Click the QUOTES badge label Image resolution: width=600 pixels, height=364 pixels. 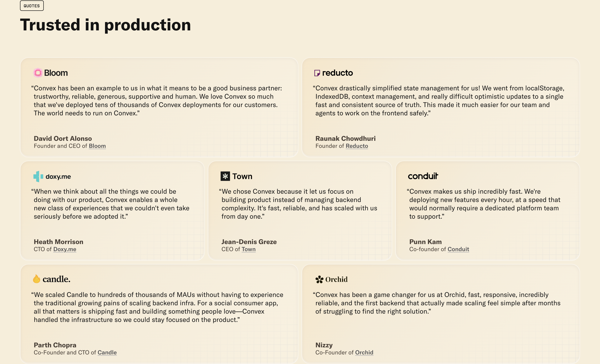pos(32,6)
